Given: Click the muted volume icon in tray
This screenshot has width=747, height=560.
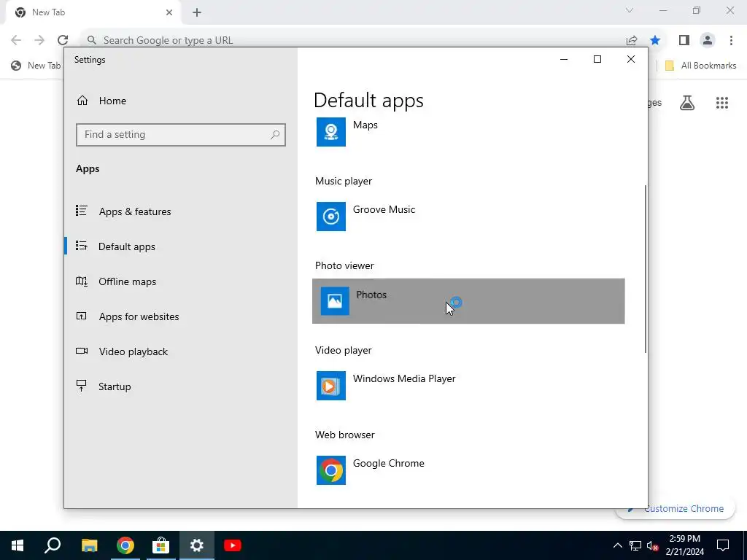Looking at the screenshot, I should click(x=652, y=545).
